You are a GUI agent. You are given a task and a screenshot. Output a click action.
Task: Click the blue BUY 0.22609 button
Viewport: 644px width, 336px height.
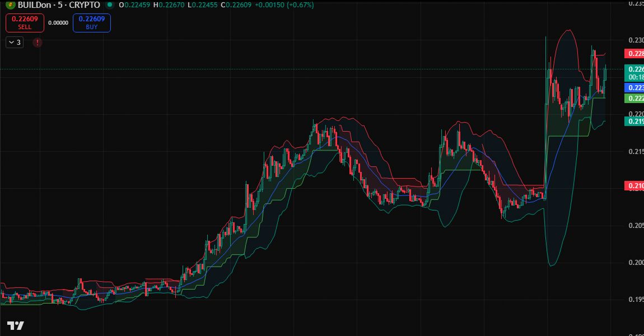coord(92,22)
